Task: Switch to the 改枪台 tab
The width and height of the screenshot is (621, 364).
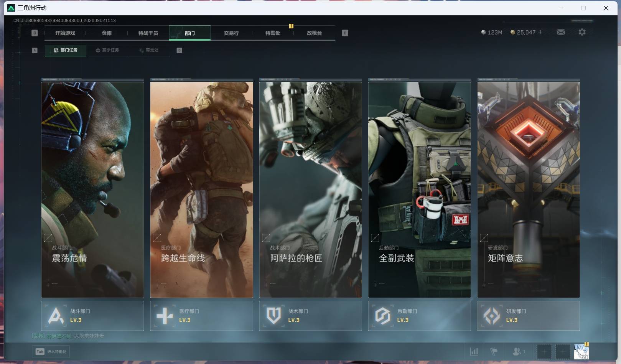Action: pos(314,33)
